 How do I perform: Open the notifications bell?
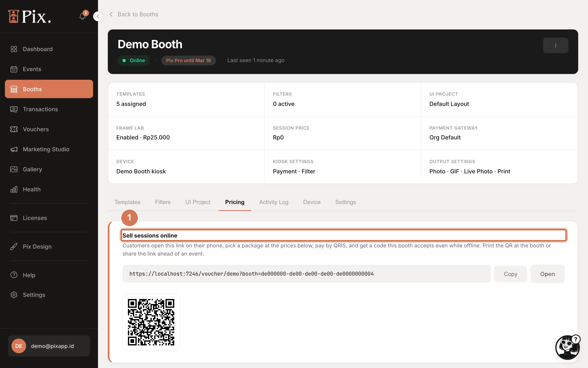click(x=83, y=16)
